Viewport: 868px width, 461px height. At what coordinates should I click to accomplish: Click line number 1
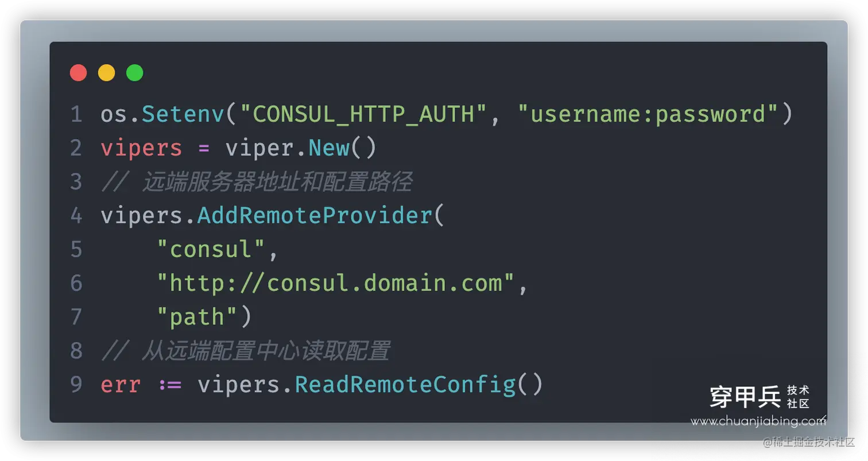tap(77, 115)
